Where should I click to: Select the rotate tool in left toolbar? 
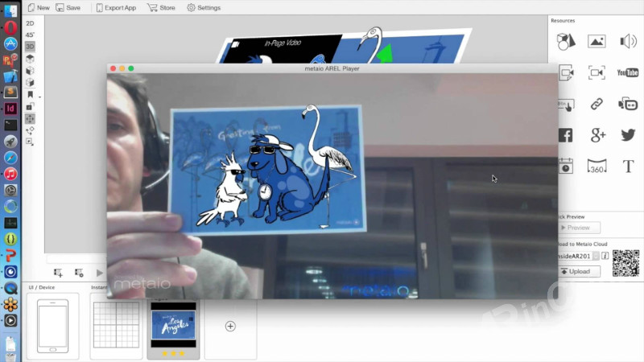(30, 130)
